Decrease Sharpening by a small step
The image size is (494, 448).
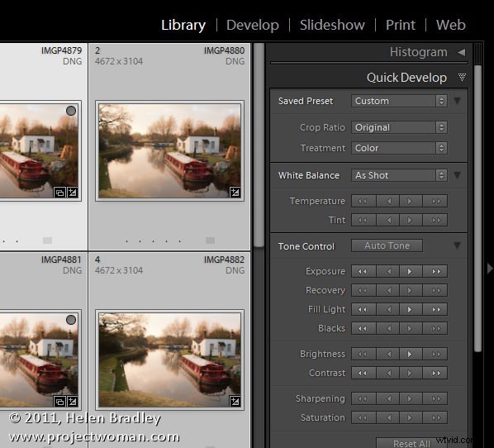click(x=387, y=398)
